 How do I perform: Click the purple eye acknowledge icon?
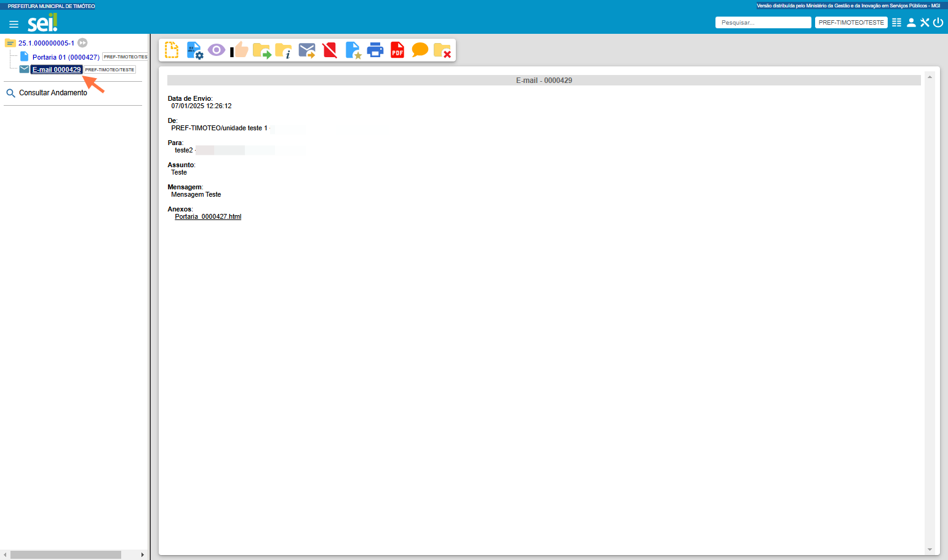tap(217, 50)
